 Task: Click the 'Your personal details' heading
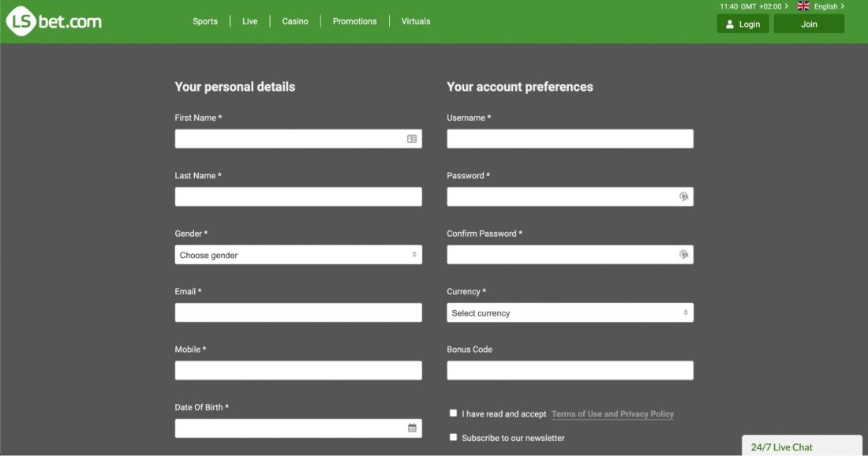[x=234, y=87]
